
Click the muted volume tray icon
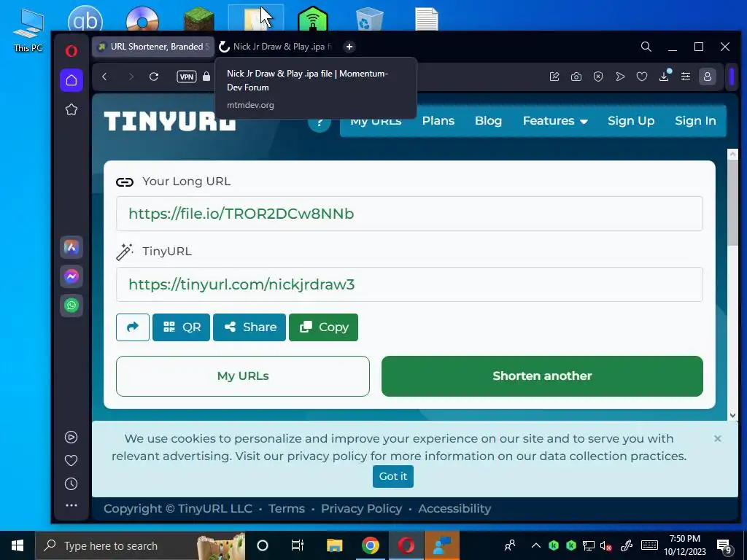point(606,545)
